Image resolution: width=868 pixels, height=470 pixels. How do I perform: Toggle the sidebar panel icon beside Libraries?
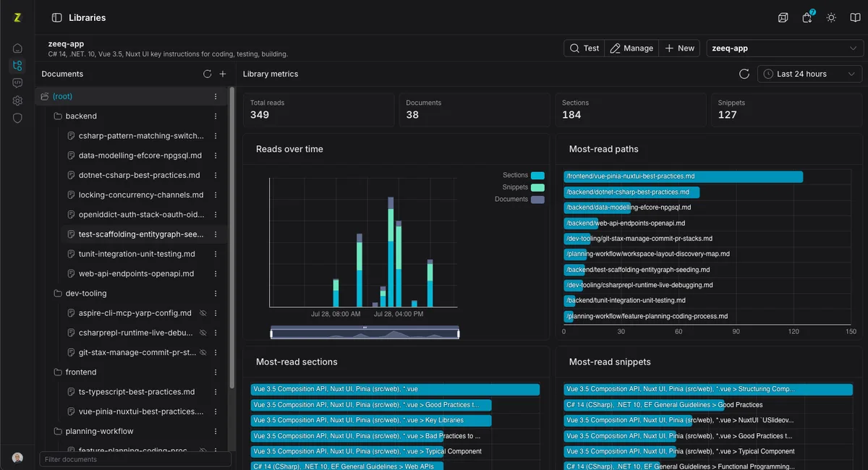click(x=57, y=17)
